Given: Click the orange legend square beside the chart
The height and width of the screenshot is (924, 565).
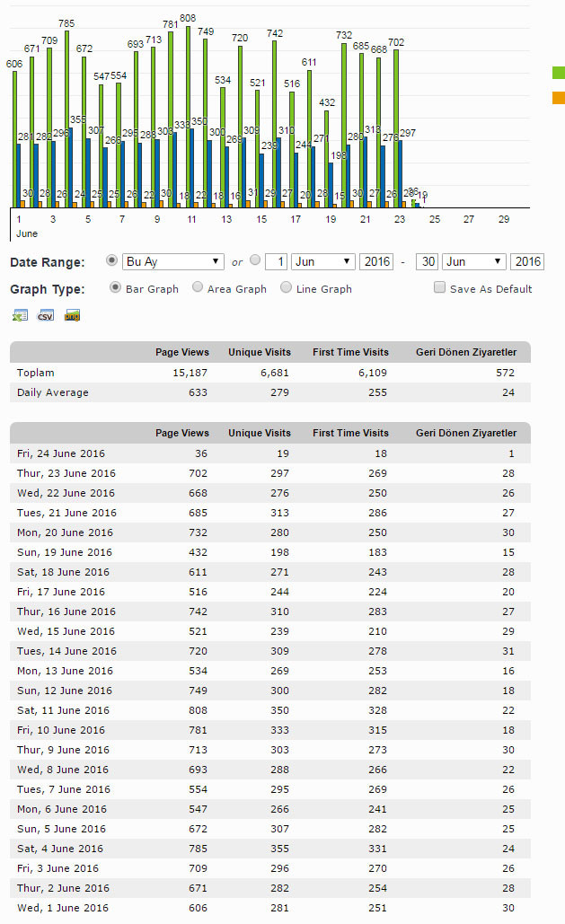Looking at the screenshot, I should coord(559,98).
